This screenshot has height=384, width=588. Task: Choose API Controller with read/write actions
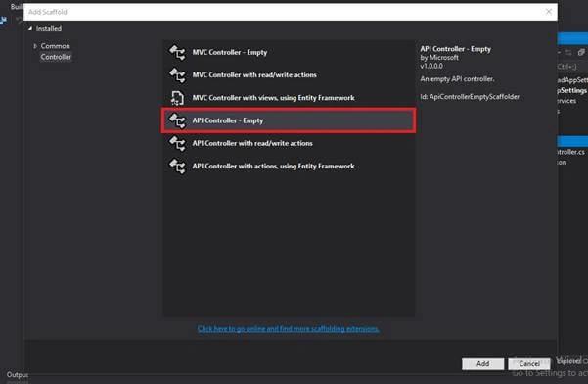click(289, 143)
